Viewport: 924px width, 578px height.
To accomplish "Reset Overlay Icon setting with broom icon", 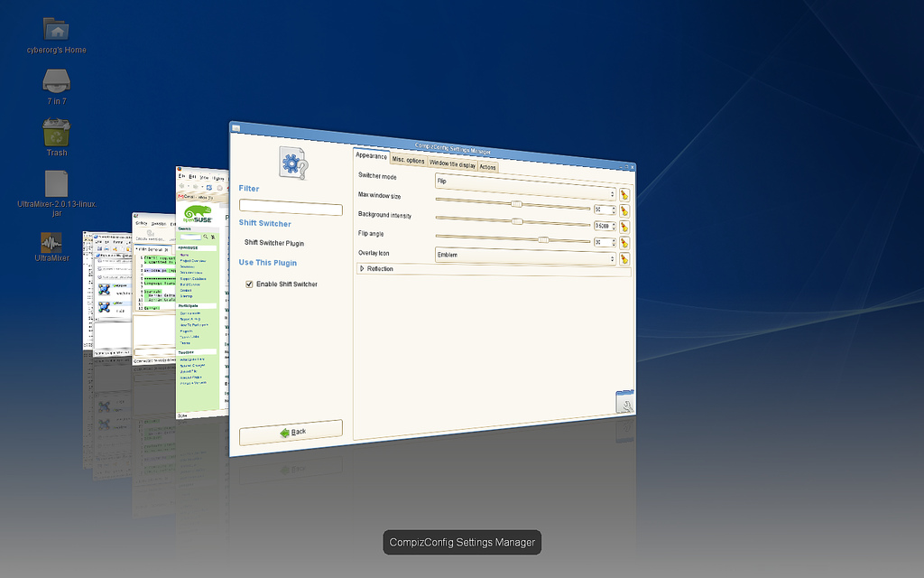I will (624, 259).
